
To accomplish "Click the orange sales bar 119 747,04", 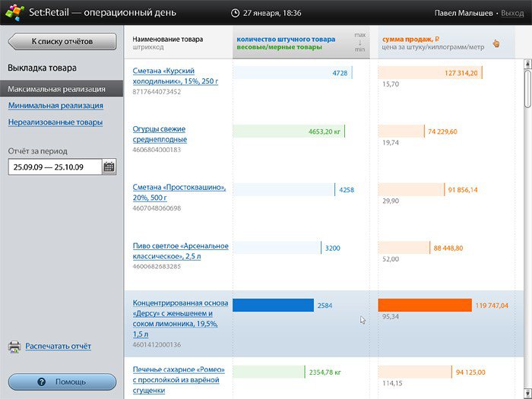I will [x=425, y=305].
